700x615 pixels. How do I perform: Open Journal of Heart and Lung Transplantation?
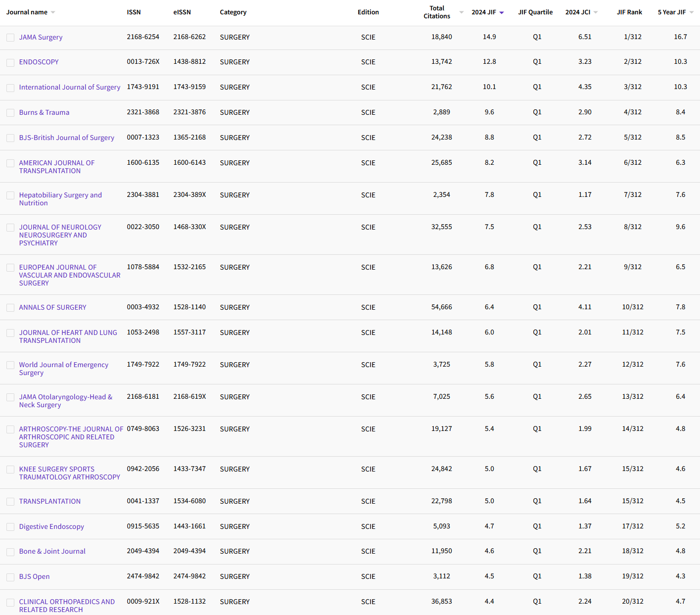tap(68, 336)
